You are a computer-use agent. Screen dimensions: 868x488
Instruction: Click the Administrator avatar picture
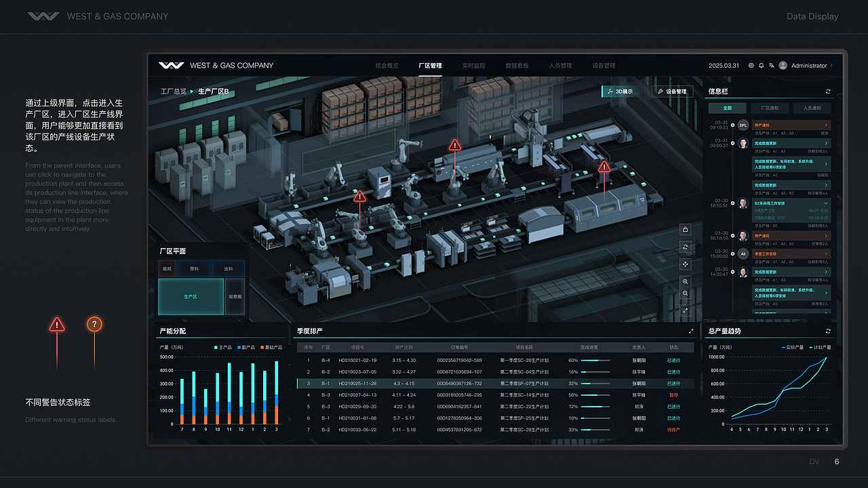coord(783,66)
